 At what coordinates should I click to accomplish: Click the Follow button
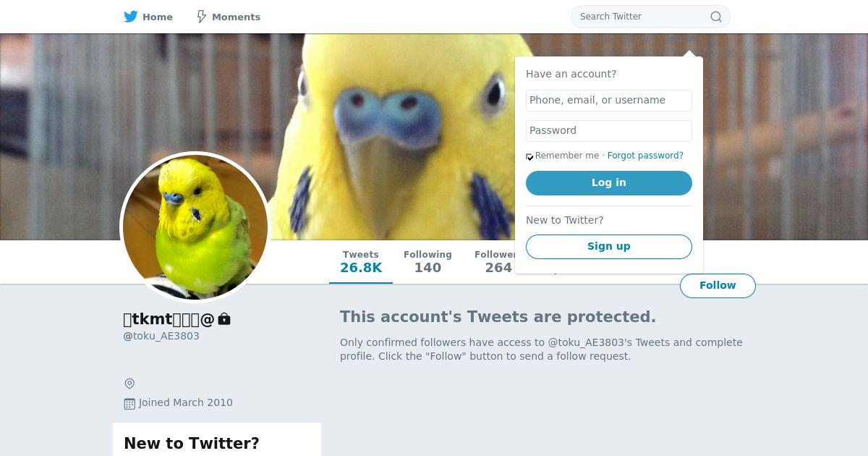(x=718, y=286)
